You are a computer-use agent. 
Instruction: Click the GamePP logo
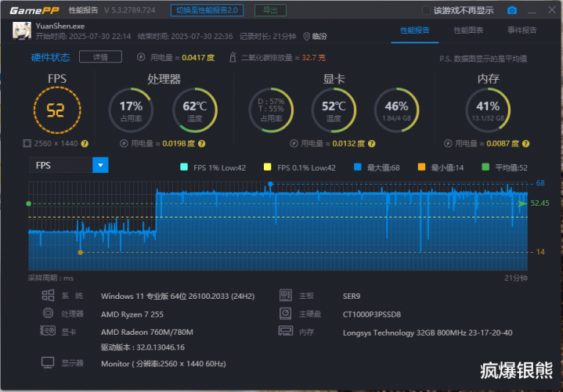pyautogui.click(x=34, y=10)
